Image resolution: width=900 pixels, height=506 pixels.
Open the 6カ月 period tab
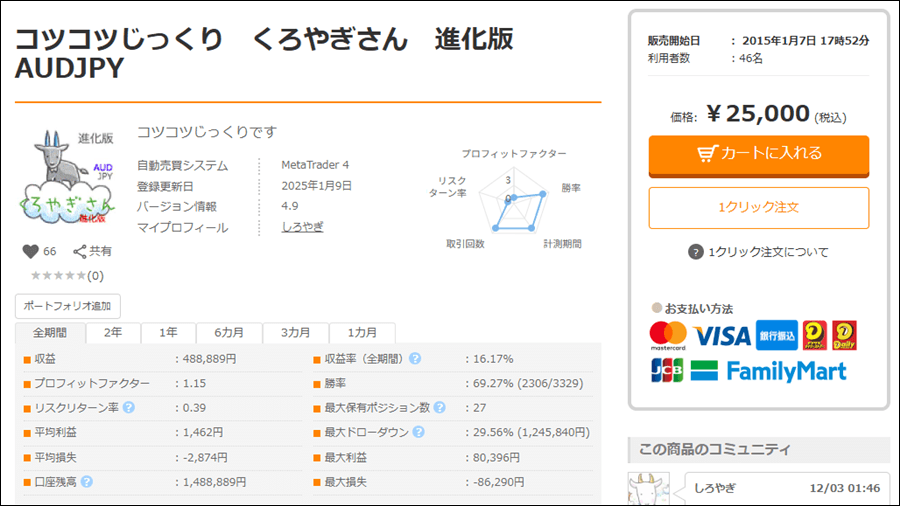tap(227, 333)
